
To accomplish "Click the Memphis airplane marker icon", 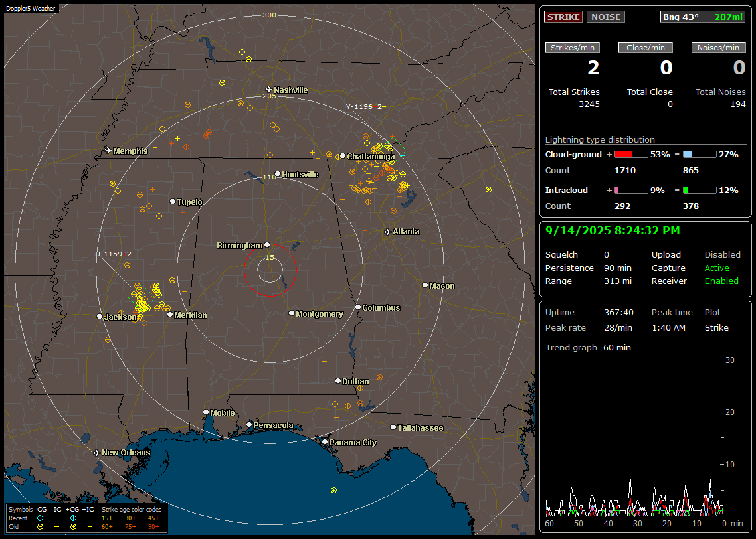I will 108,151.
